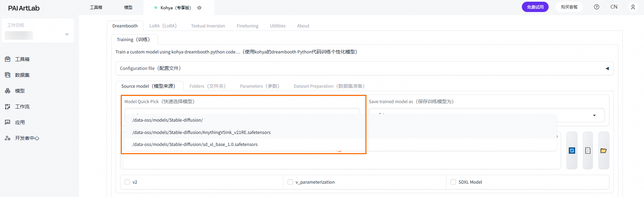Open the Utilities tab
This screenshot has width=644, height=197.
click(278, 26)
